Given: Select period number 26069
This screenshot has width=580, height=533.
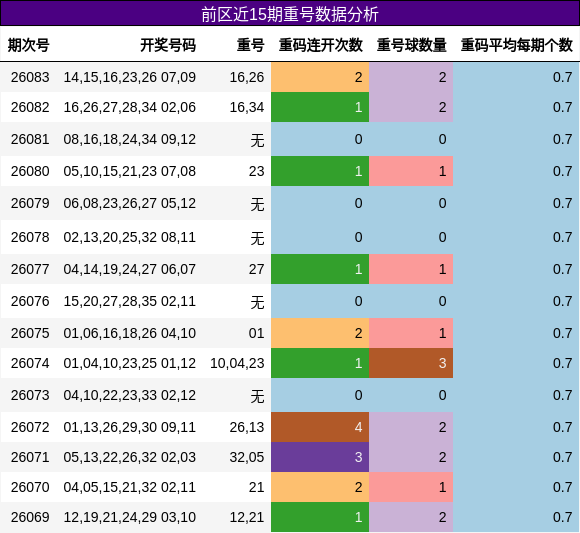Looking at the screenshot, I should [30, 517].
